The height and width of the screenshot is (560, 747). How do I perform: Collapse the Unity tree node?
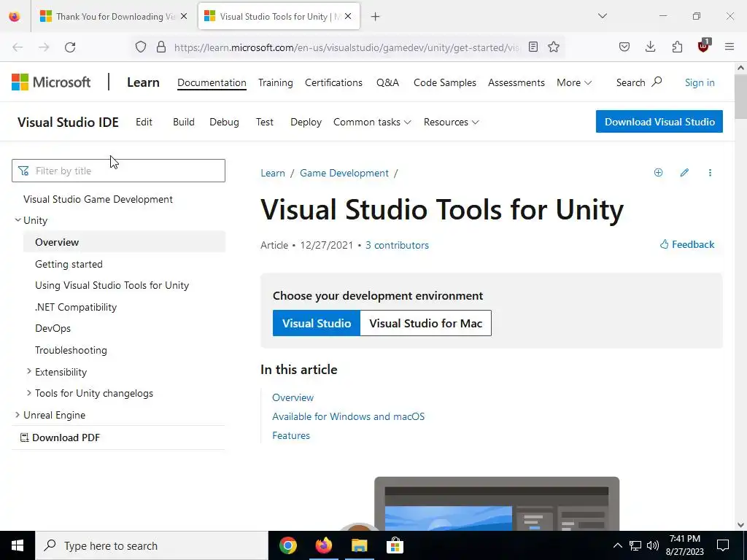(x=18, y=220)
